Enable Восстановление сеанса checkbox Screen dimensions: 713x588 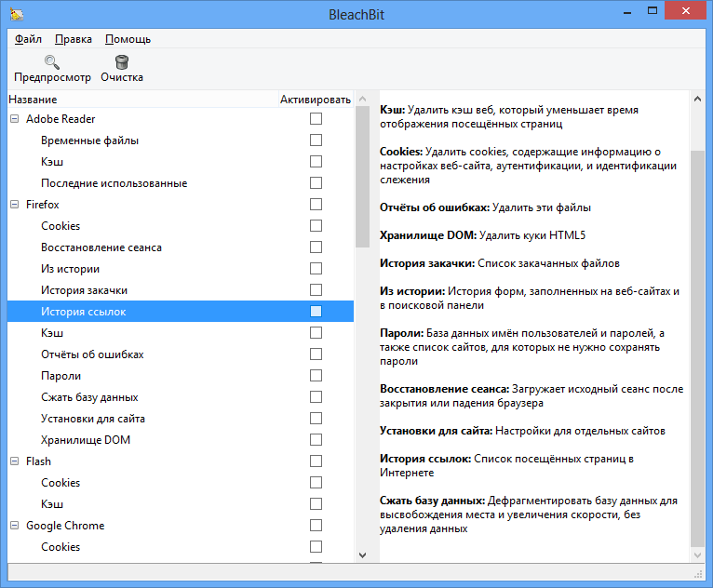click(x=316, y=247)
